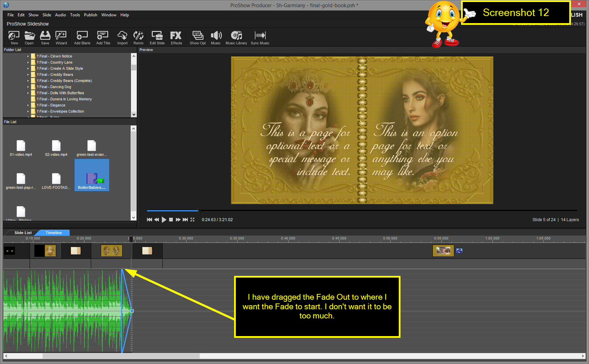Select the 02-video.mp4 file
The height and width of the screenshot is (364, 589).
pyautogui.click(x=56, y=148)
